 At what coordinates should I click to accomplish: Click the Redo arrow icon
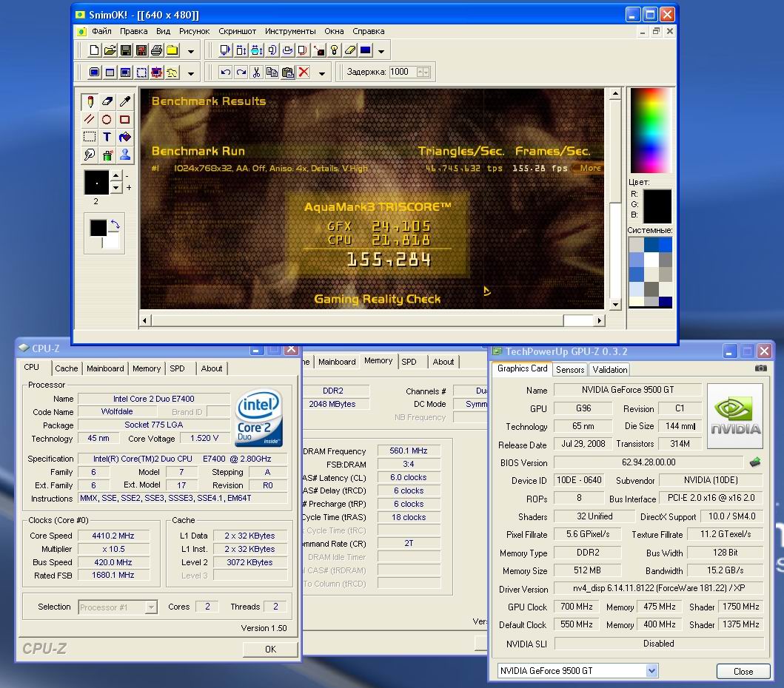[x=241, y=72]
